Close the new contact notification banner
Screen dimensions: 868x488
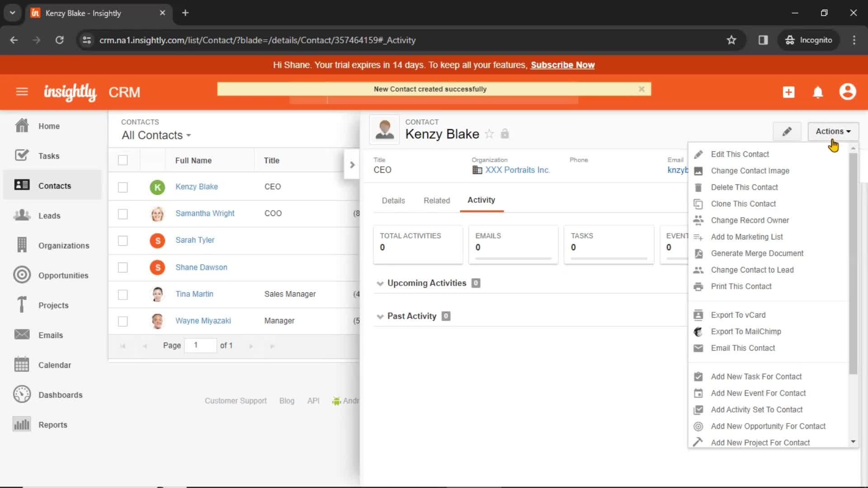pos(642,89)
